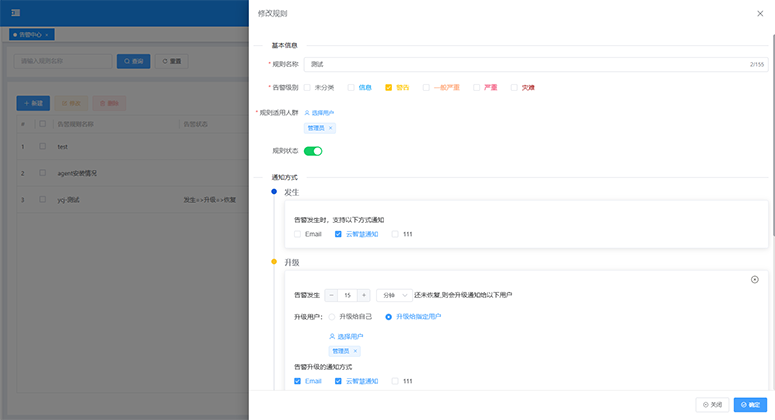Viewport: 775px width, 420px height.
Task: Click the 确定 confirm button
Action: point(750,405)
